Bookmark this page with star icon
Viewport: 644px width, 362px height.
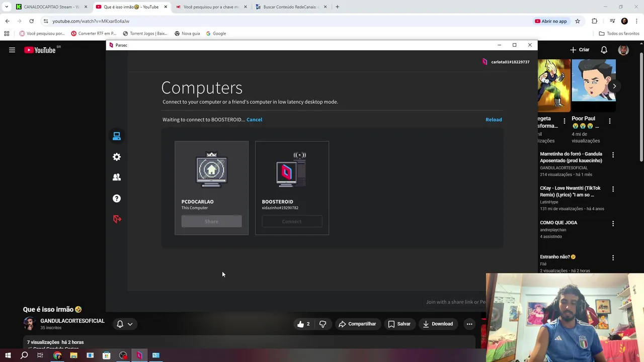[578, 21]
